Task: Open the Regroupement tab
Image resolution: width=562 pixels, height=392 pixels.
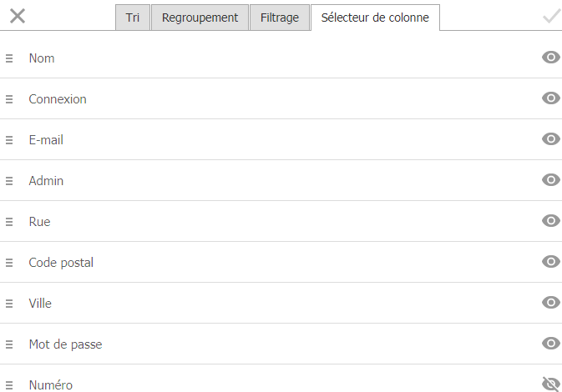Action: tap(200, 18)
